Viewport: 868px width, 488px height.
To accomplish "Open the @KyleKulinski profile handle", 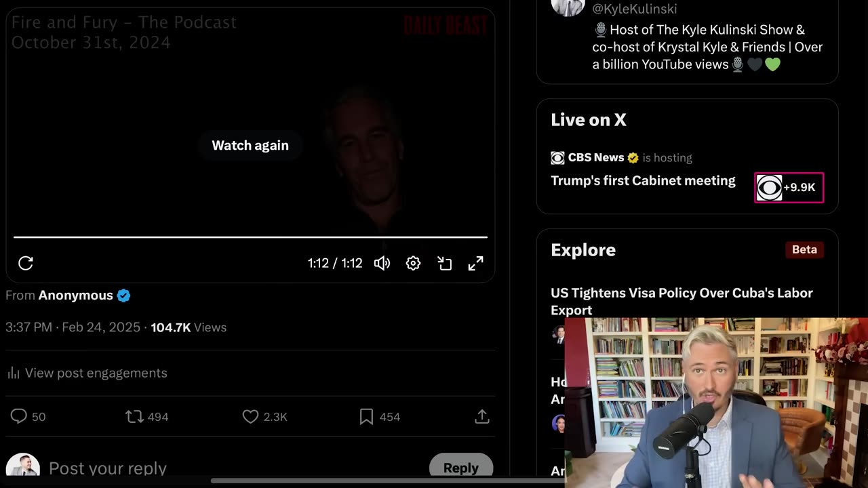I will click(x=635, y=8).
